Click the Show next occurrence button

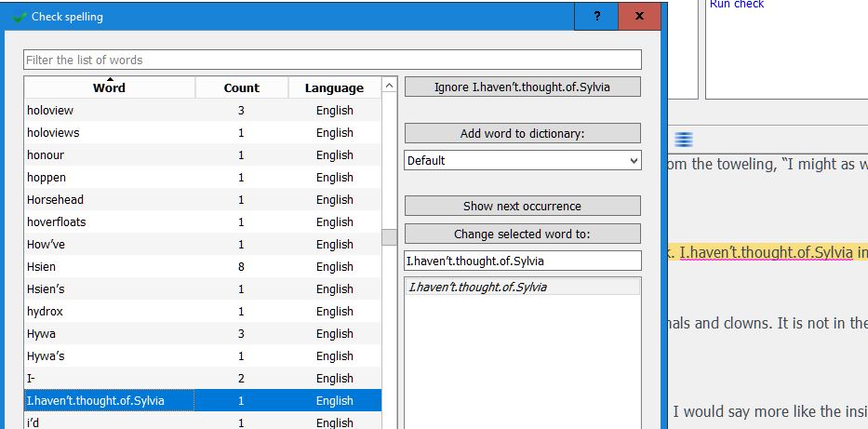tap(523, 206)
